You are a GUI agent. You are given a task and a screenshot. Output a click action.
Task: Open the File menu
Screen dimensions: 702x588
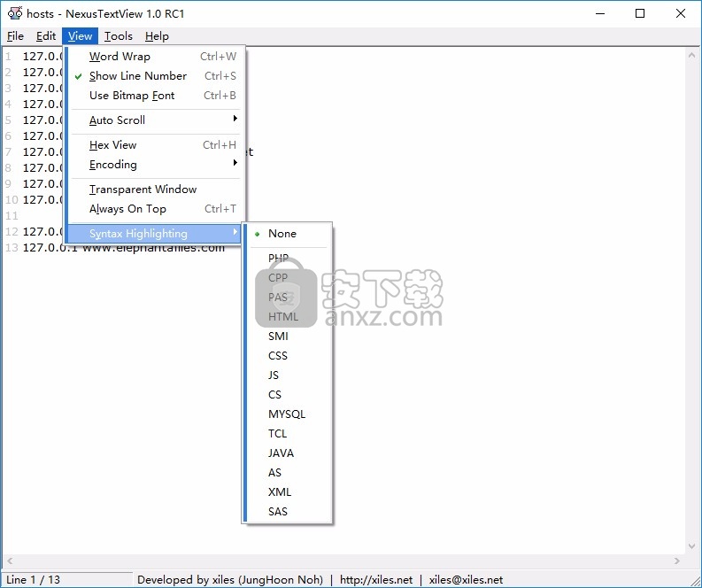(15, 36)
